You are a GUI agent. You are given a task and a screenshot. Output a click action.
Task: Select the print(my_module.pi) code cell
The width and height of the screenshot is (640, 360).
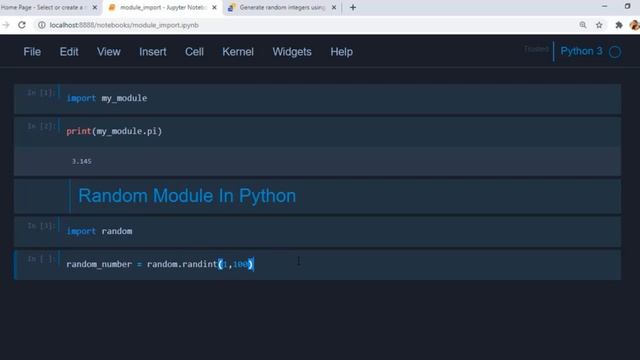(x=318, y=132)
